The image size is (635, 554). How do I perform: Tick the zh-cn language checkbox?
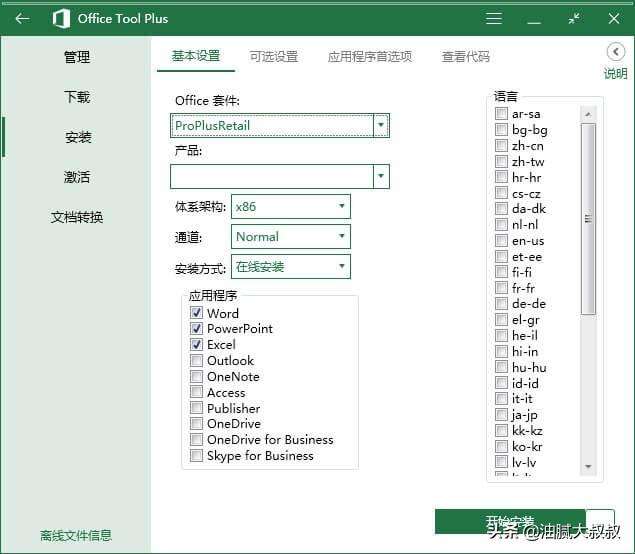click(x=501, y=146)
